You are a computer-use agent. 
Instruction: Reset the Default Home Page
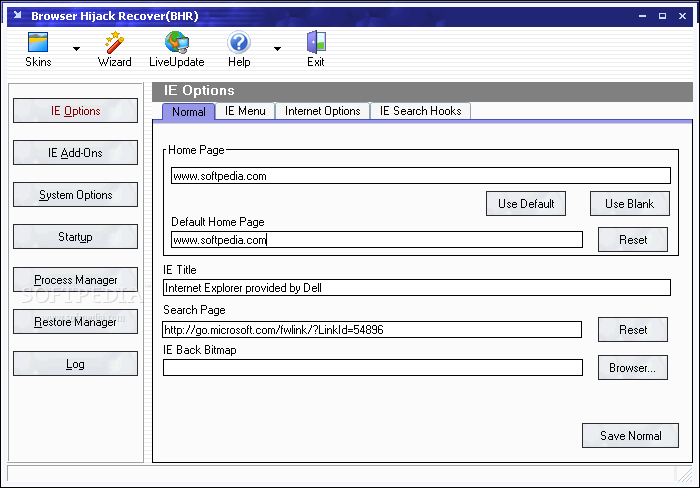pos(633,240)
